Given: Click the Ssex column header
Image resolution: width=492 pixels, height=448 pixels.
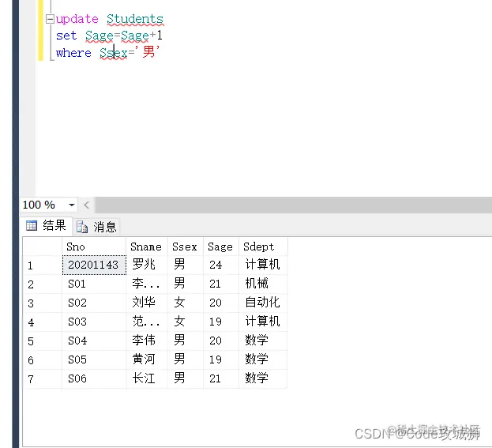Looking at the screenshot, I should (x=185, y=247).
